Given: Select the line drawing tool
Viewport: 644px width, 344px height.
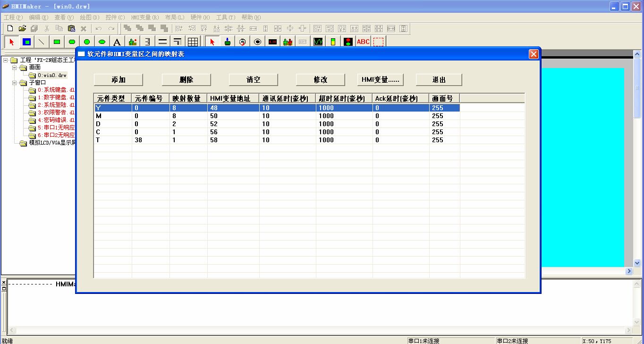Looking at the screenshot, I should click(x=42, y=42).
